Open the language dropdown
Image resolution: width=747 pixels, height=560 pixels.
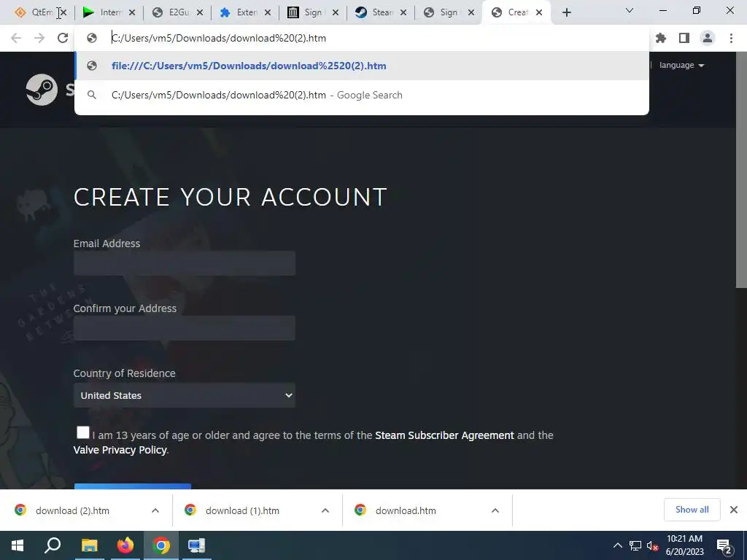681,65
